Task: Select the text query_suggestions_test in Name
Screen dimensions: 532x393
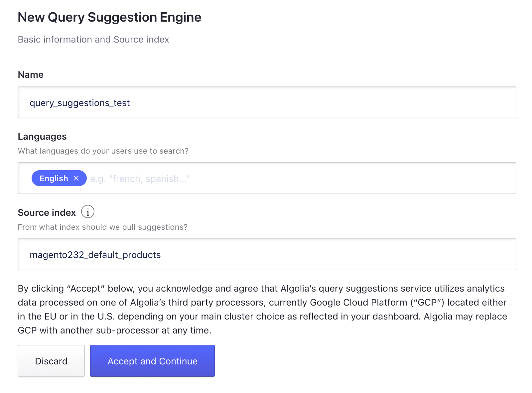Action: (80, 103)
